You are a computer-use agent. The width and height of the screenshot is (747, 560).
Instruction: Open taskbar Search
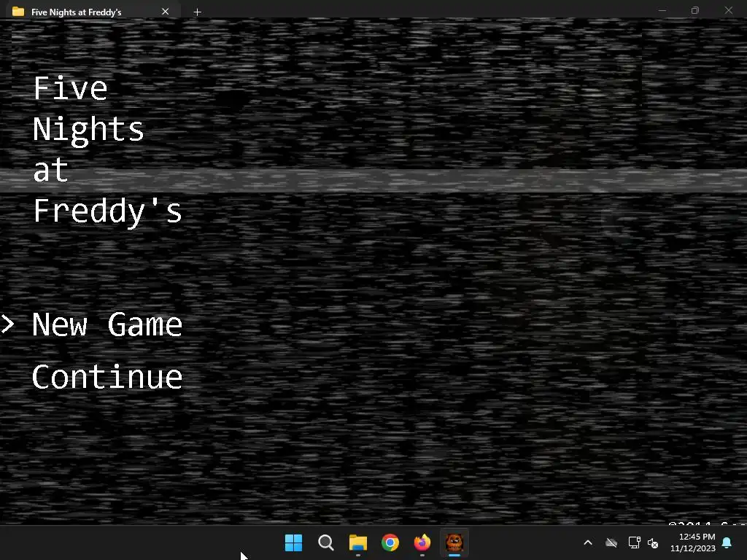(326, 542)
